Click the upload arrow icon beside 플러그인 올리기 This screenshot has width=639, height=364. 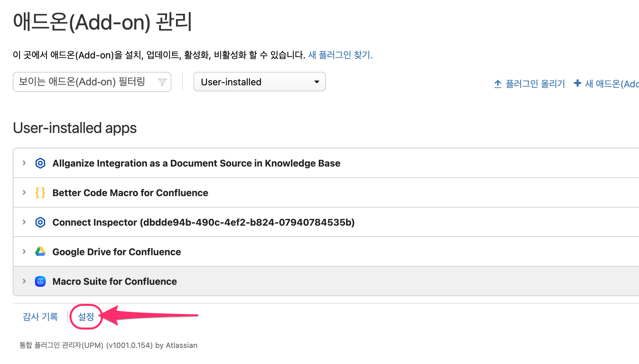click(498, 84)
